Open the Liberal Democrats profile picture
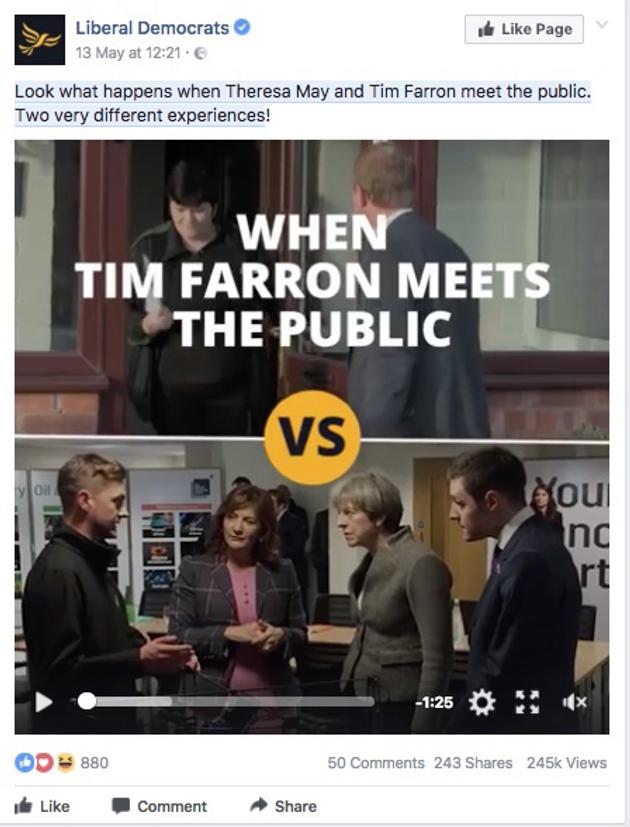630x827 pixels. (40, 40)
